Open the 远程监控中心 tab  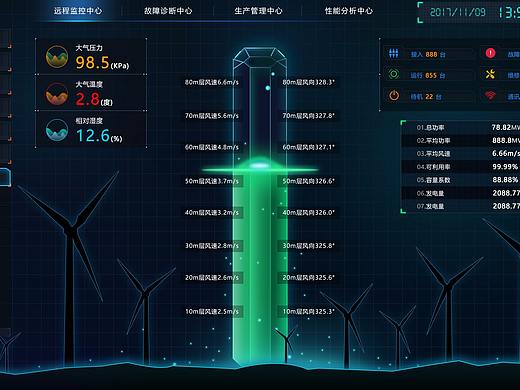click(x=78, y=11)
